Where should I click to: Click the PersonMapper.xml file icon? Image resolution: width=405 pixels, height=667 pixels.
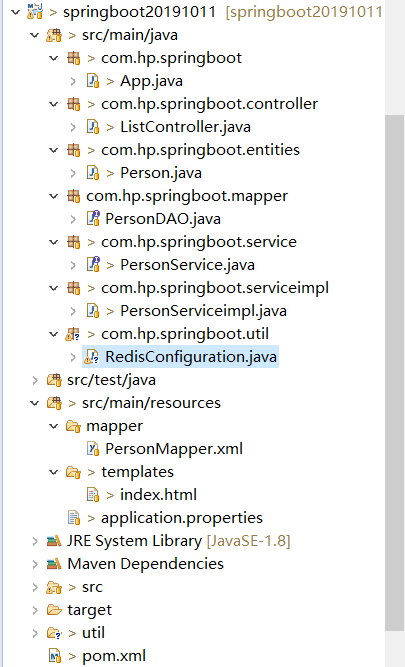(x=93, y=448)
